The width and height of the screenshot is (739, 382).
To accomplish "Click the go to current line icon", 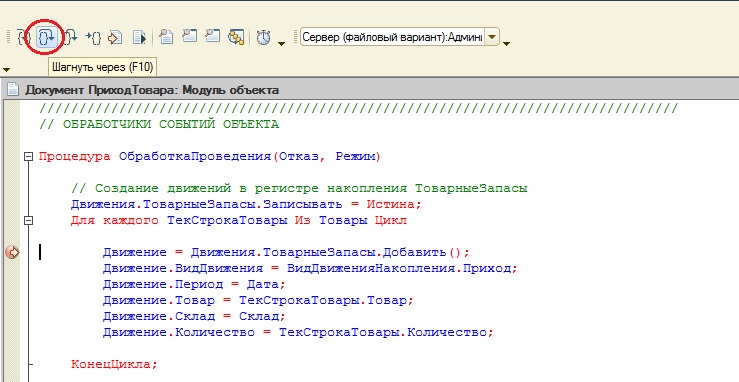I will point(115,37).
